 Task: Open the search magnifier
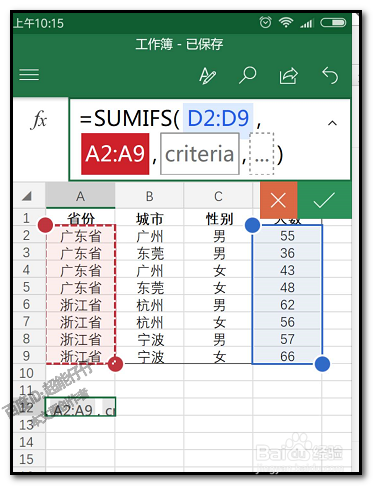pyautogui.click(x=248, y=75)
